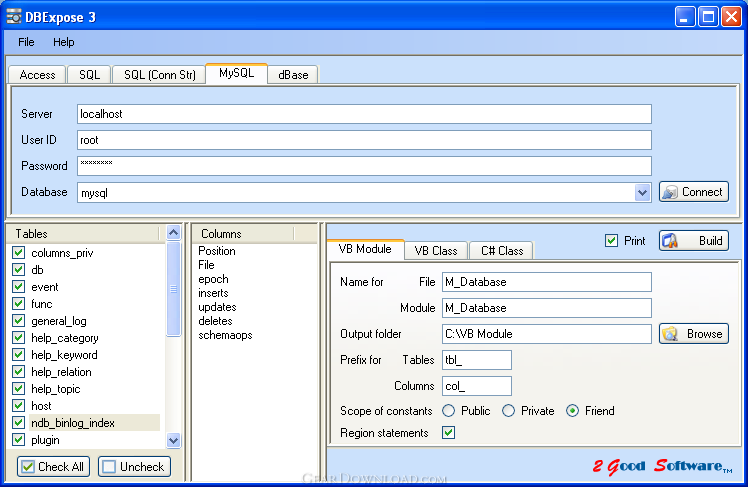The height and width of the screenshot is (487, 748).
Task: Uncheck the db table checkbox
Action: pyautogui.click(x=19, y=269)
